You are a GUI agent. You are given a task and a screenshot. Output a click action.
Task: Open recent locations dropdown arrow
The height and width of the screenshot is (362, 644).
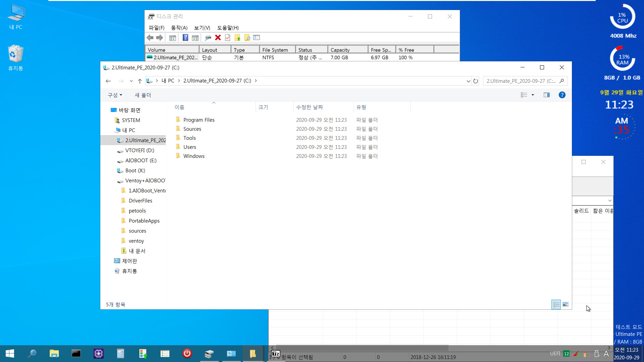[131, 81]
